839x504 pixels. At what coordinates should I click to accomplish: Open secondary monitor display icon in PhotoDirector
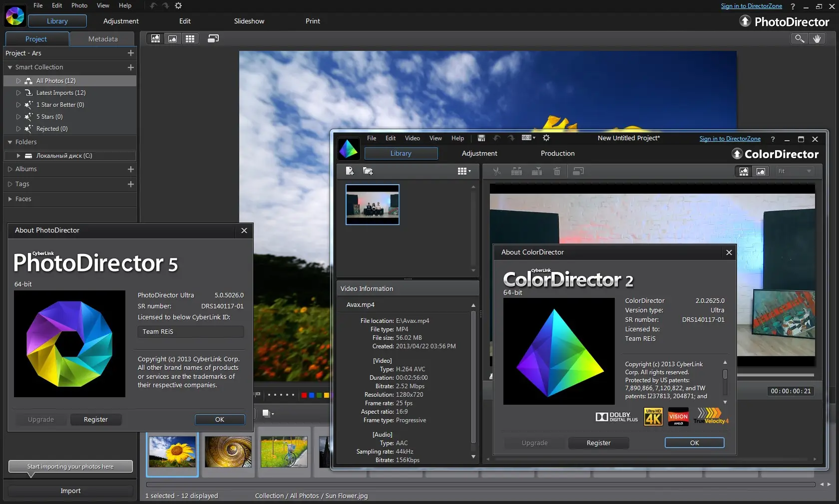[x=213, y=38]
